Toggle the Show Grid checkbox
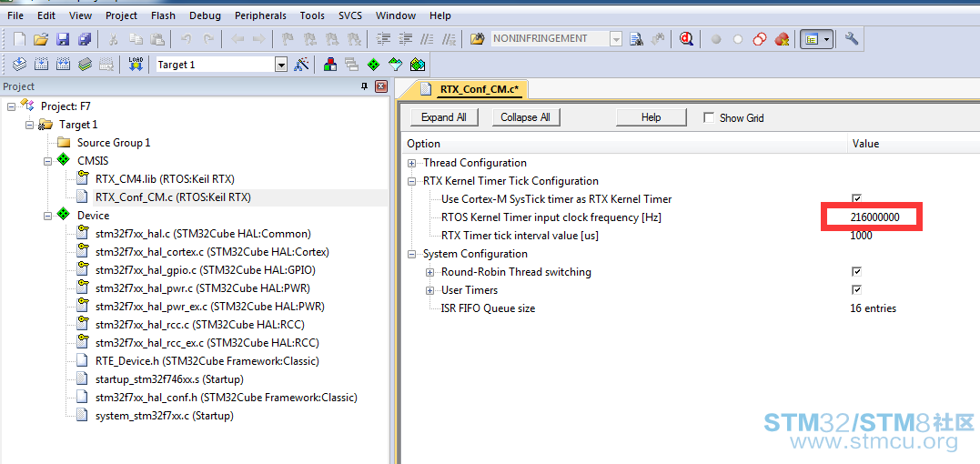The height and width of the screenshot is (464, 980). (709, 117)
